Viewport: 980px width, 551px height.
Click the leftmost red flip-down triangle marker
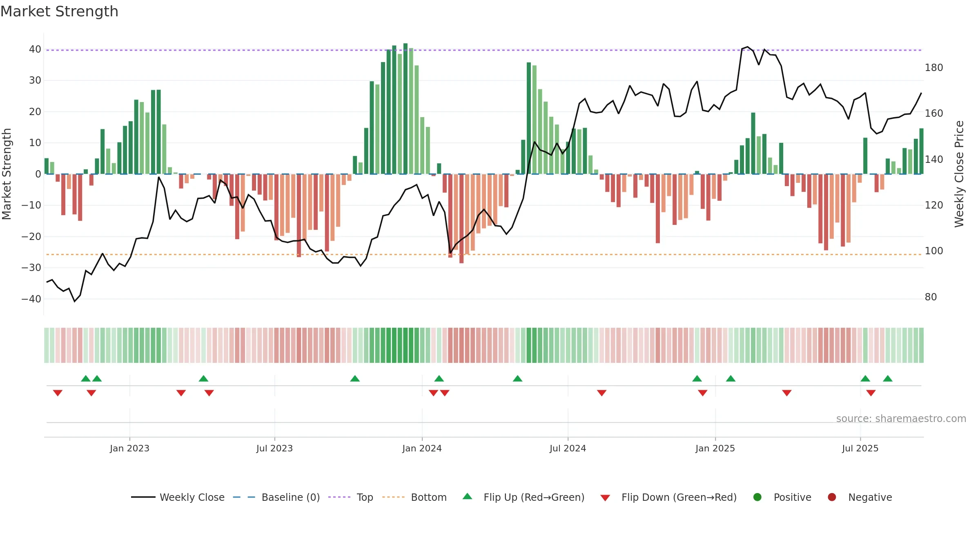(x=58, y=393)
